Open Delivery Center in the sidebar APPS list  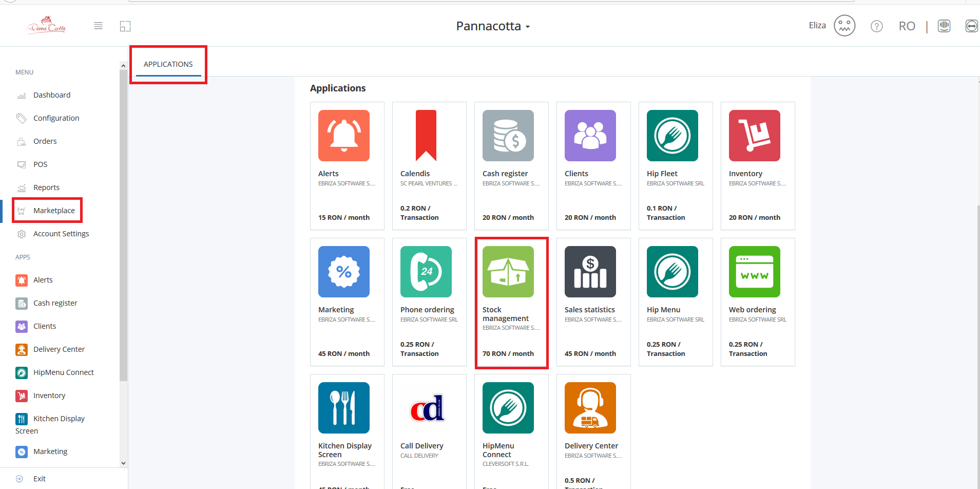click(x=59, y=349)
